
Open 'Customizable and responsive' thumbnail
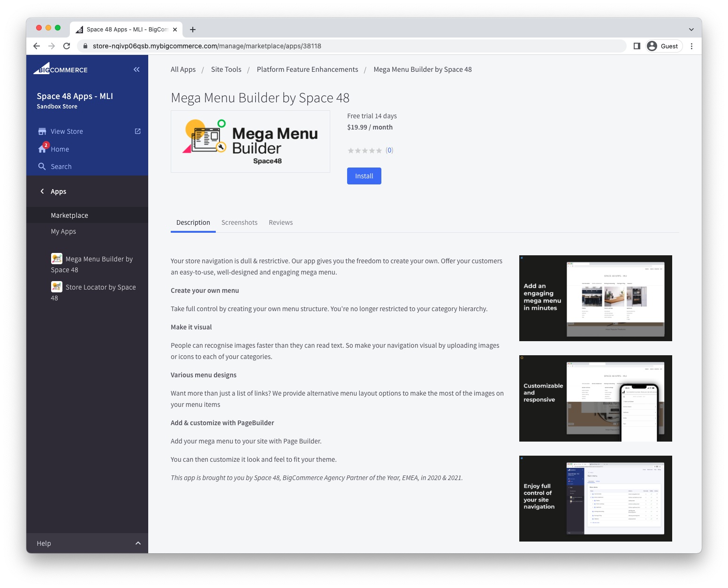coord(595,398)
